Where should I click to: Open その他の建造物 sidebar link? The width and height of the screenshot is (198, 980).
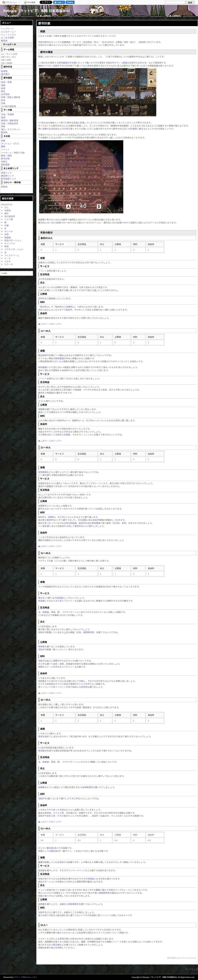(8, 106)
